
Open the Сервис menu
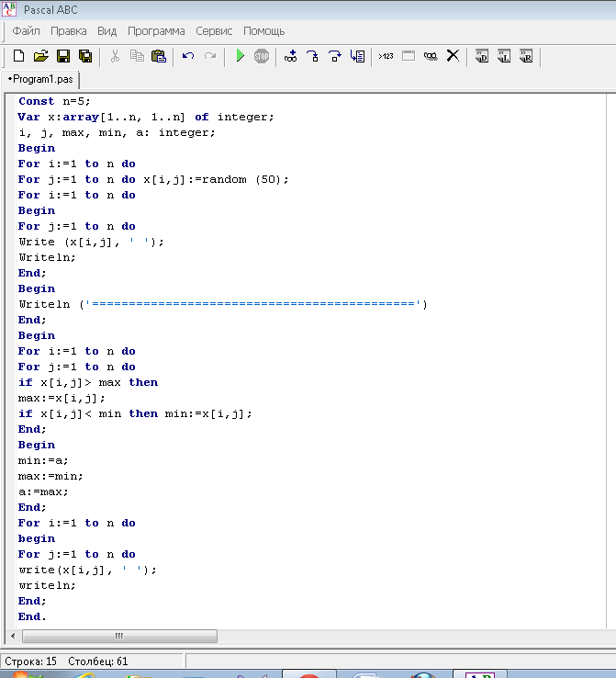tap(214, 30)
